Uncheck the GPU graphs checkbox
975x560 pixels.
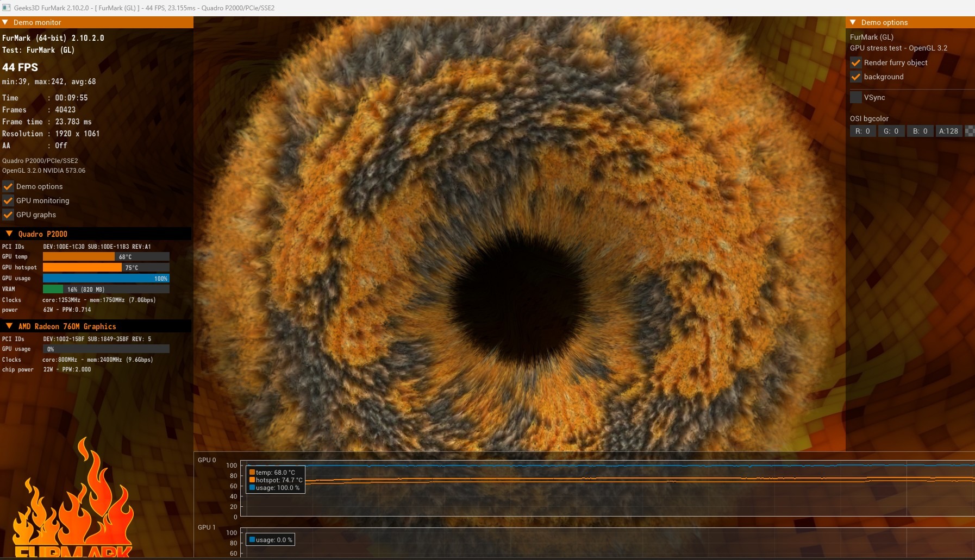coord(8,215)
